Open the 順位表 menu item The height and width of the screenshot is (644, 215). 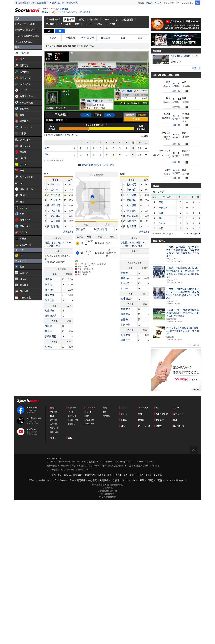click(x=82, y=20)
